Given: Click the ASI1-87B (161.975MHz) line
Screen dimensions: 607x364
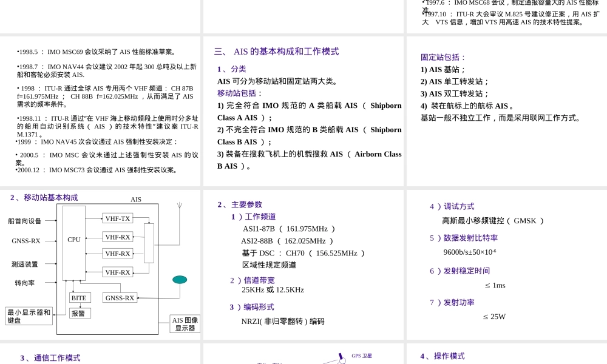Looking at the screenshot, I should pyautogui.click(x=289, y=229).
